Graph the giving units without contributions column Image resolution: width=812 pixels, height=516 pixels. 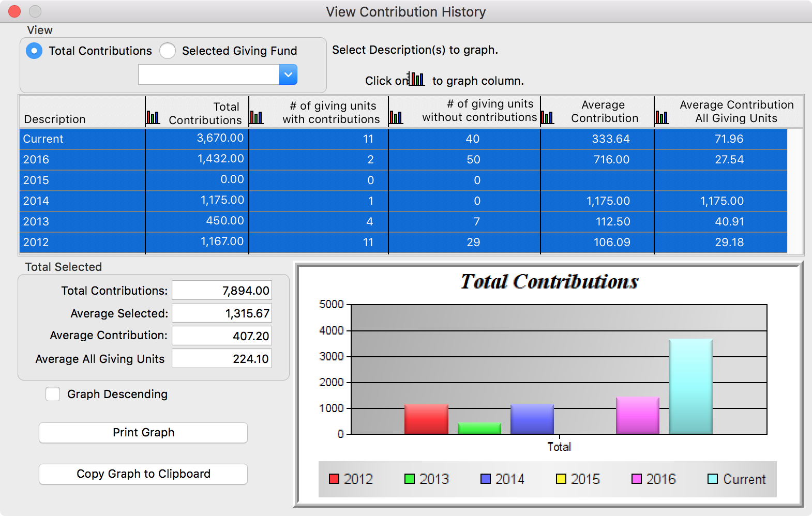[x=396, y=118]
